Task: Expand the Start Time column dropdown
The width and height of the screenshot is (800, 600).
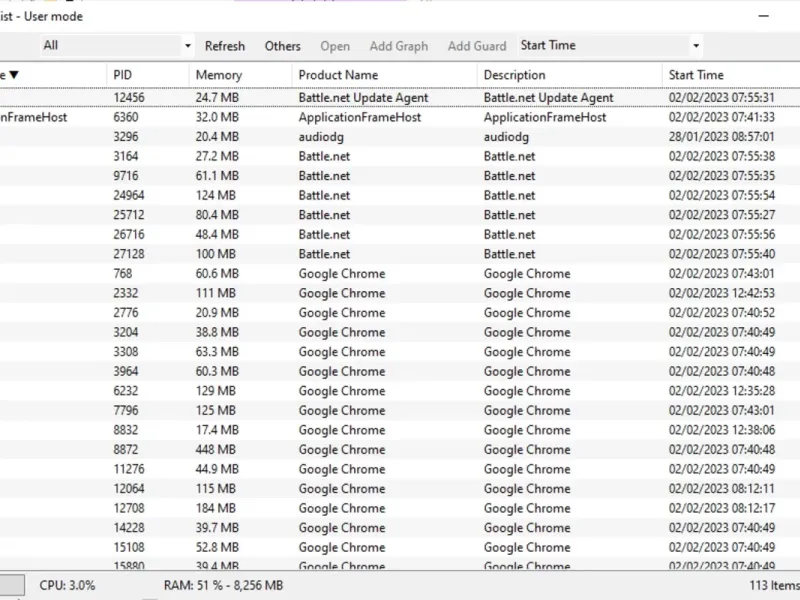Action: pyautogui.click(x=696, y=46)
